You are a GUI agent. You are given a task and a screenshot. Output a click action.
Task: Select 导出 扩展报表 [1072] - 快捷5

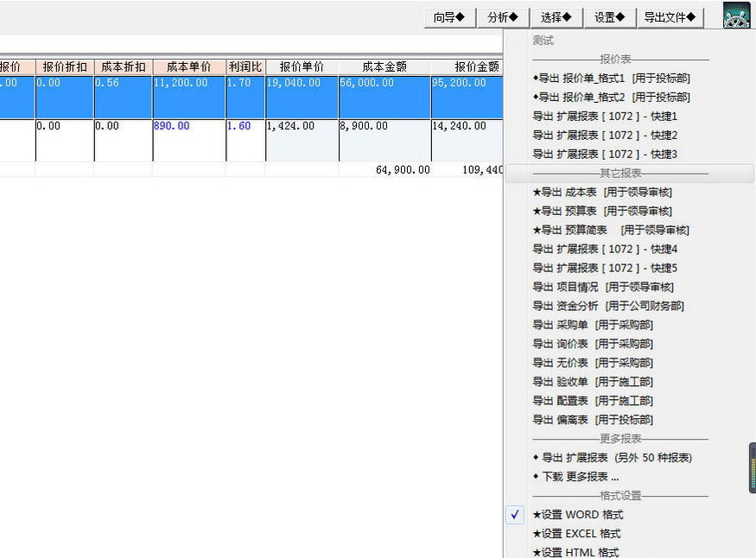(605, 268)
